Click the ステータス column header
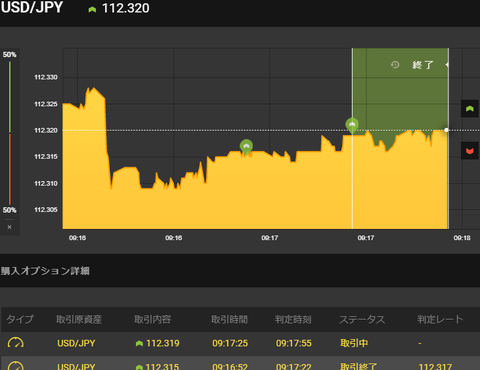 [362, 319]
